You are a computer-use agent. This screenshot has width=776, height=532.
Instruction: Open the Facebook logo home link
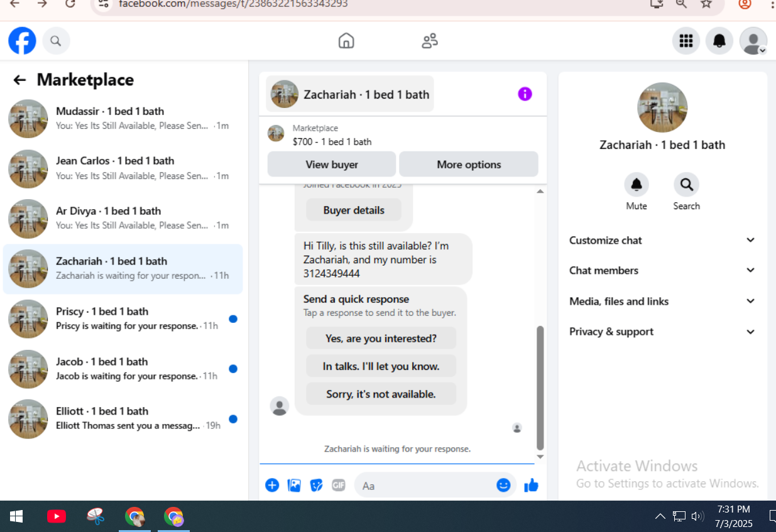(x=22, y=41)
